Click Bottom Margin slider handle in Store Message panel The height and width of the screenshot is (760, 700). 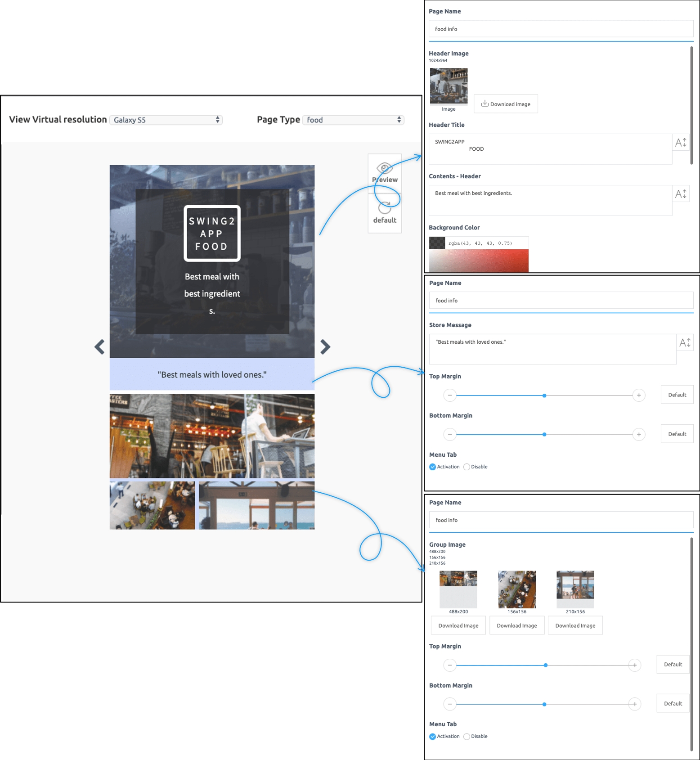(544, 435)
